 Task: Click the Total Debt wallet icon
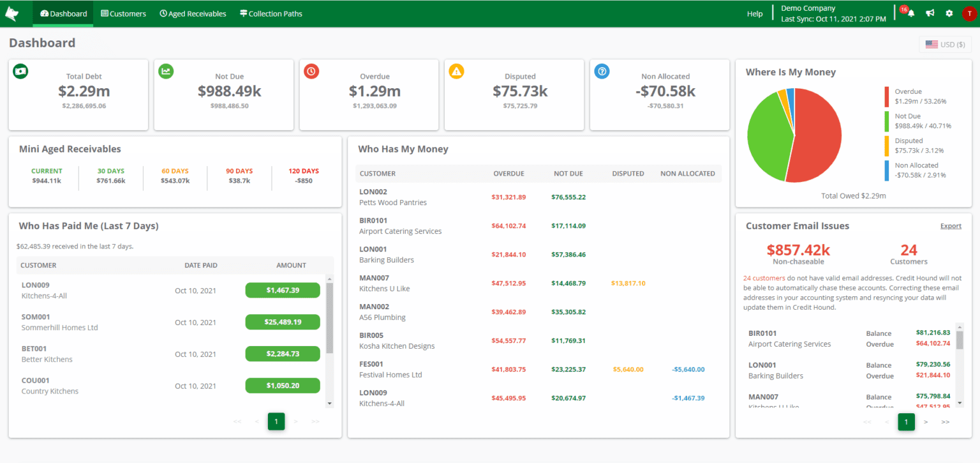[20, 71]
